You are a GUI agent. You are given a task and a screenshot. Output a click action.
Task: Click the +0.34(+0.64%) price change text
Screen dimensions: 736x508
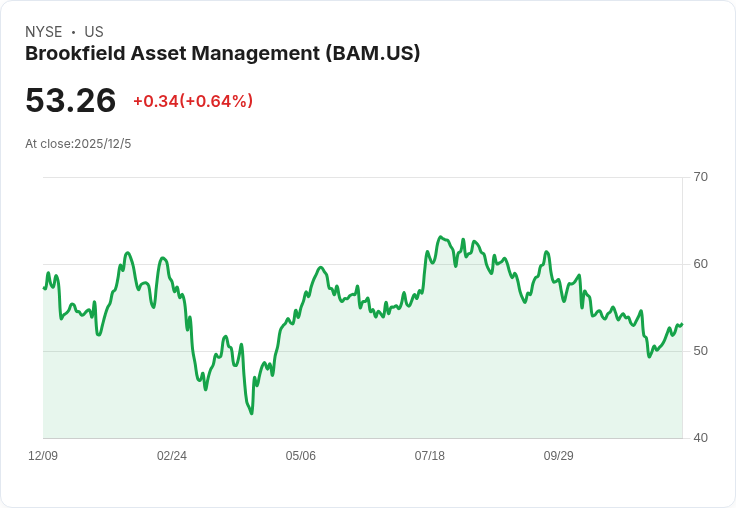pos(193,101)
